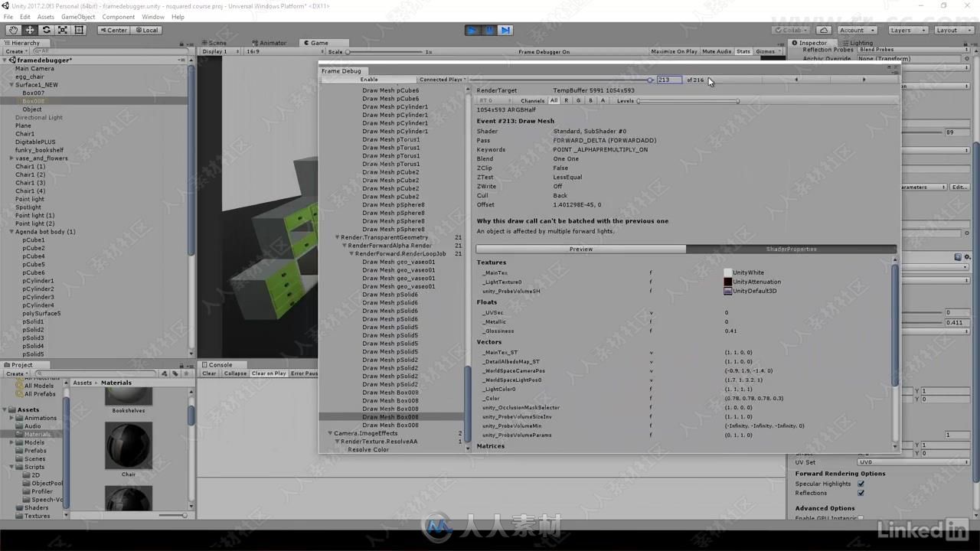
Task: Toggle Stats overlay in Game view
Action: tap(743, 51)
